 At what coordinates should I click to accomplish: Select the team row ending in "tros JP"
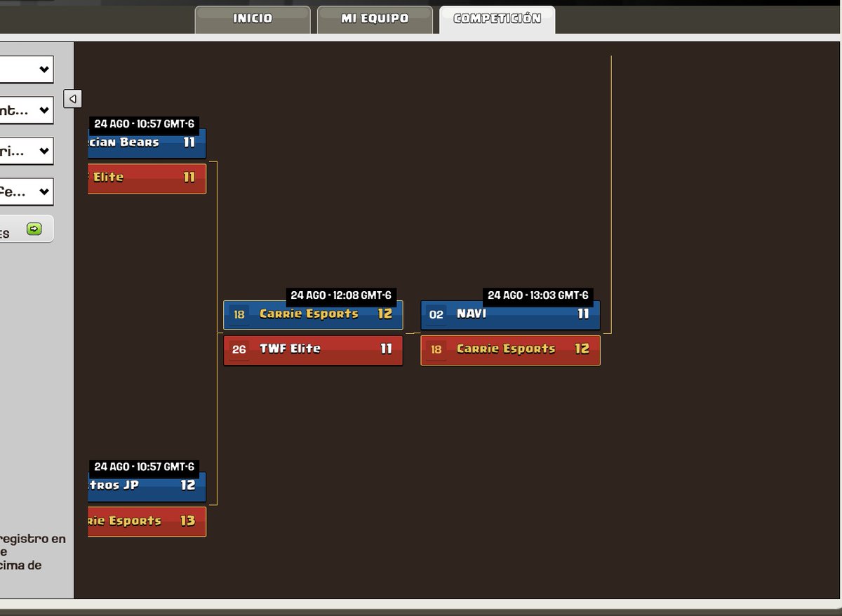click(147, 486)
